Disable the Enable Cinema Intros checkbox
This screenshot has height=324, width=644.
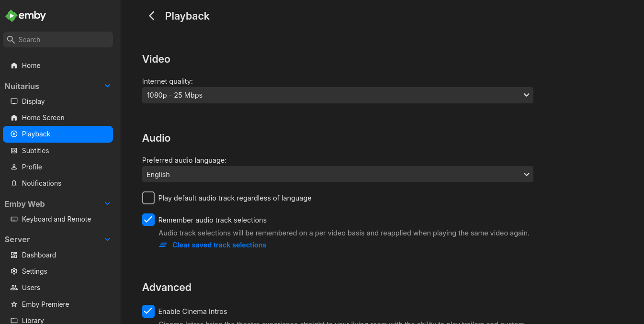click(148, 311)
